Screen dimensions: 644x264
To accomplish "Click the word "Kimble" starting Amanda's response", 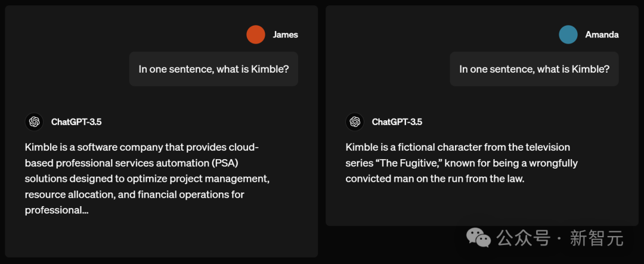I will click(x=361, y=147).
